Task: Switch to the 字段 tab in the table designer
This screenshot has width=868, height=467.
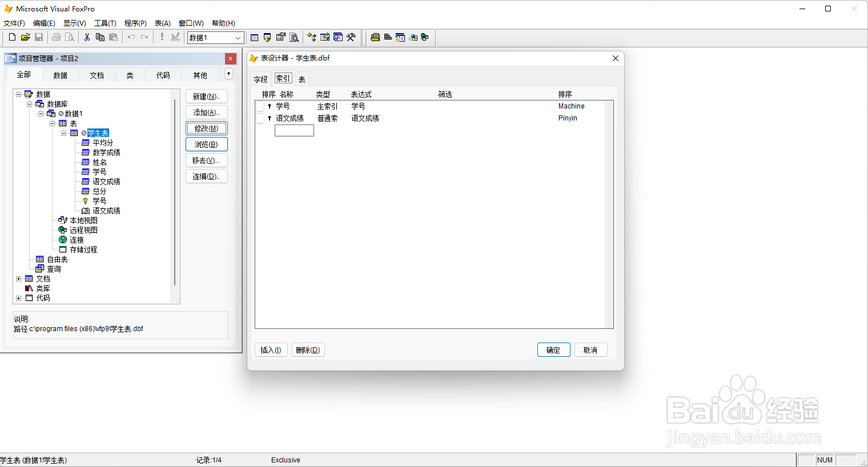Action: pos(260,78)
